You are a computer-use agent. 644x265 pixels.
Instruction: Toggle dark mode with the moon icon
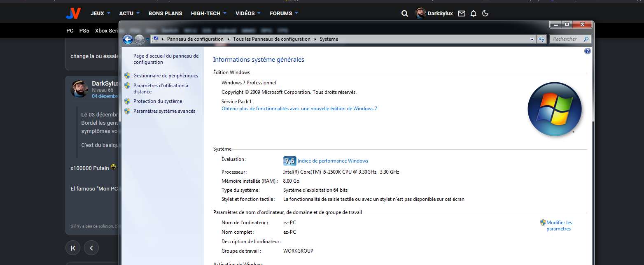485,14
